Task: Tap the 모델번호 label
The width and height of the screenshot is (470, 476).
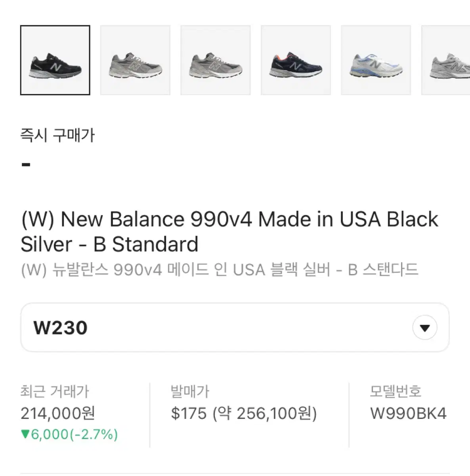Action: coord(395,392)
